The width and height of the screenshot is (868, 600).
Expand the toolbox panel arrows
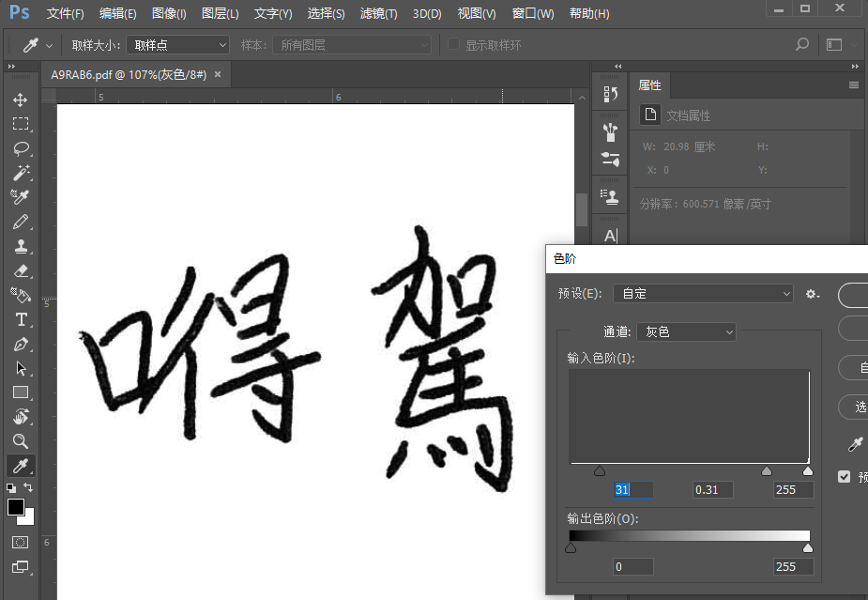11,66
